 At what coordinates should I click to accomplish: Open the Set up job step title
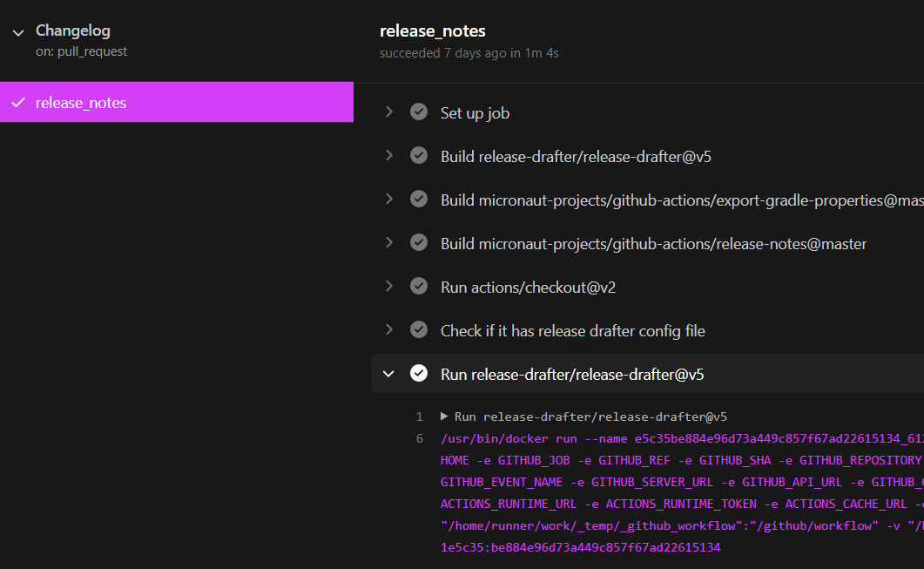pyautogui.click(x=475, y=113)
